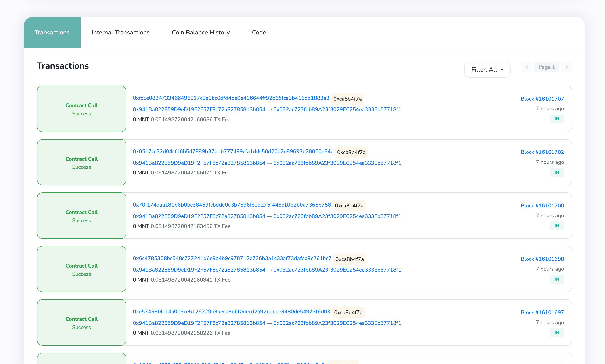Image resolution: width=605 pixels, height=364 pixels.
Task: Click the IN badge under Block #16101700
Action: coord(557,226)
